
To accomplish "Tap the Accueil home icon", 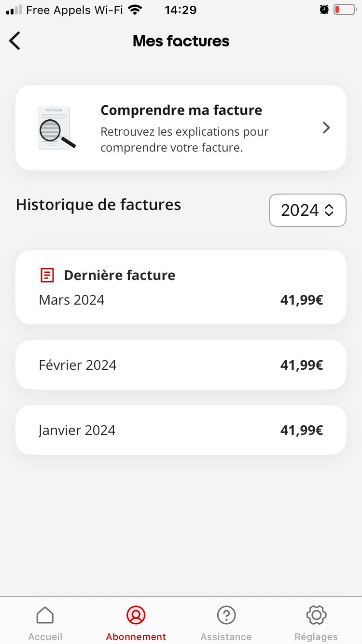I will tap(45, 616).
